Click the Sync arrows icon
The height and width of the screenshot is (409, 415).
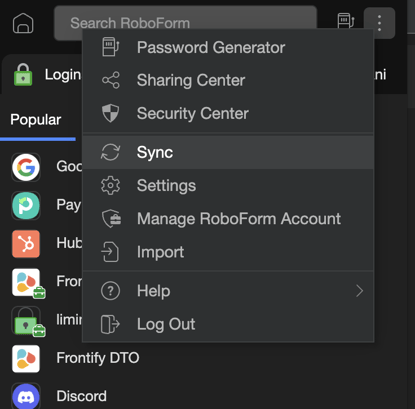(110, 152)
